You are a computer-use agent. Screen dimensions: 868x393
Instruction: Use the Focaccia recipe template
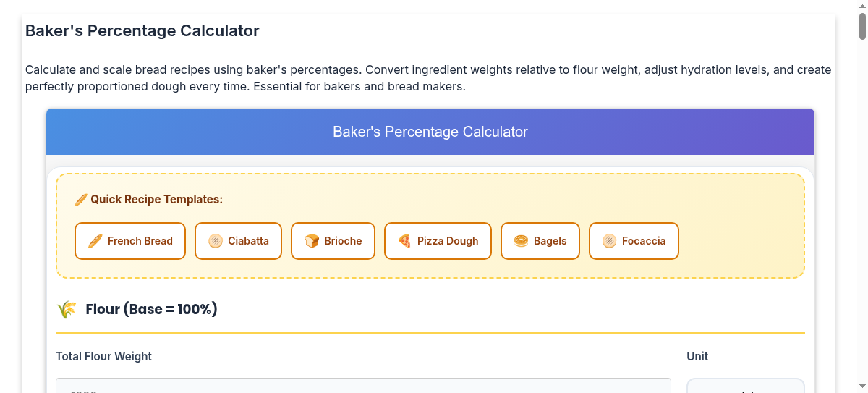634,241
